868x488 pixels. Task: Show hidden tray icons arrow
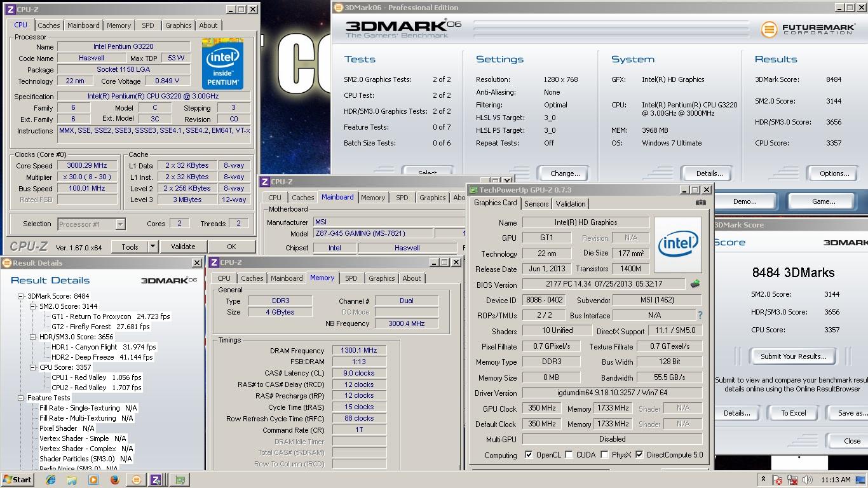[x=763, y=480]
